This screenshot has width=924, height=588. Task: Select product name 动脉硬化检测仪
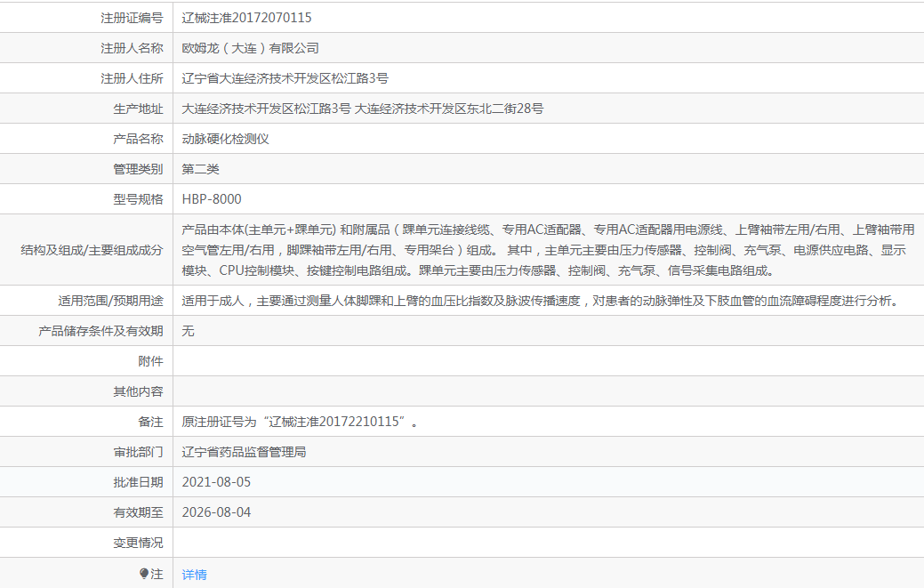pyautogui.click(x=225, y=139)
